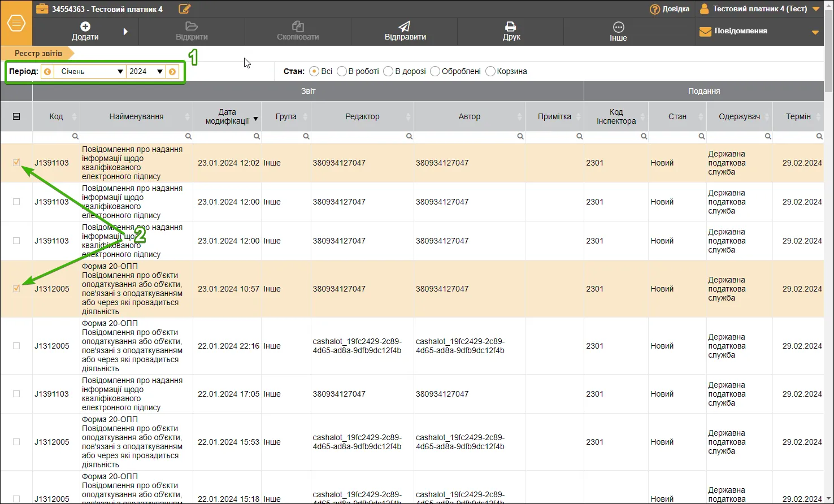Select the В дорозі radio button
Screen dimensions: 834x504
click(x=388, y=71)
